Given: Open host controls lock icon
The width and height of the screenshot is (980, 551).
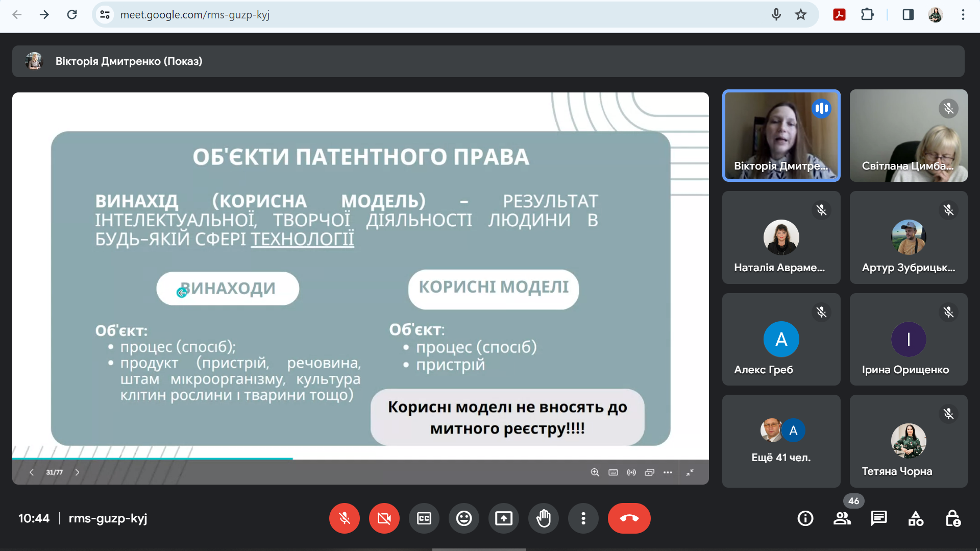Looking at the screenshot, I should 952,519.
